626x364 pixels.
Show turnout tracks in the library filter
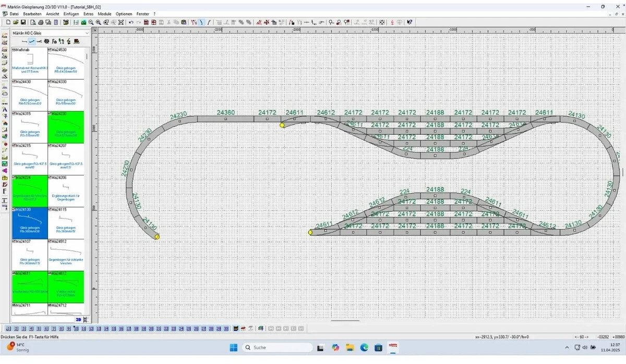pyautogui.click(x=39, y=41)
